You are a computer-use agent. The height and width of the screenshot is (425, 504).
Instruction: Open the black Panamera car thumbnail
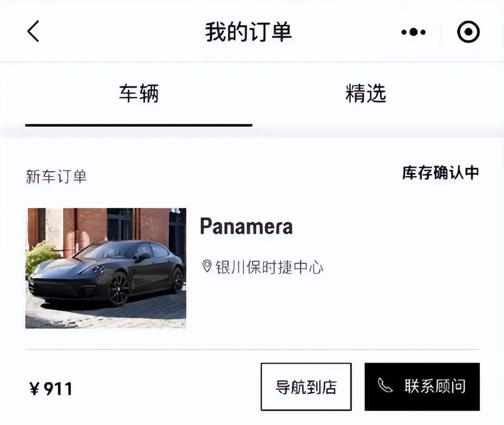pyautogui.click(x=106, y=268)
